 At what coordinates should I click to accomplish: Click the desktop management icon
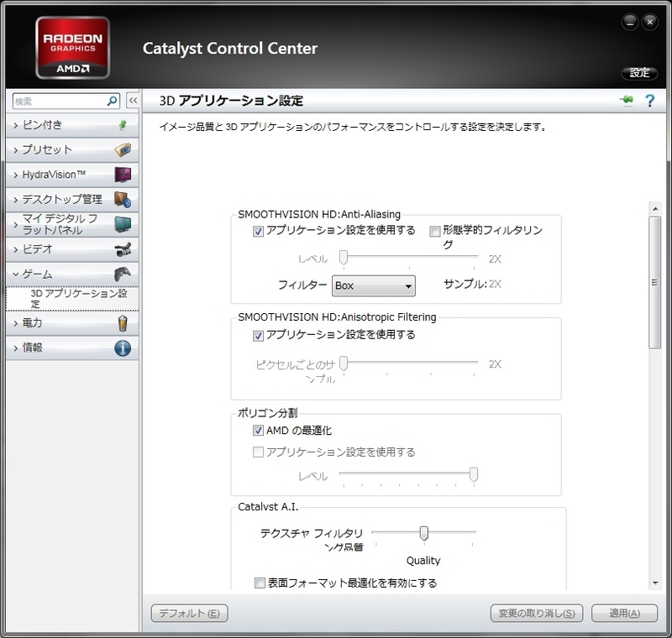coord(123,200)
